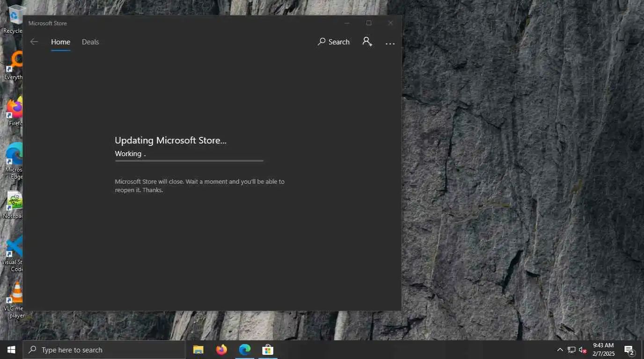Open Microsoft Edge from the taskbar
This screenshot has width=644, height=359.
pyautogui.click(x=244, y=350)
